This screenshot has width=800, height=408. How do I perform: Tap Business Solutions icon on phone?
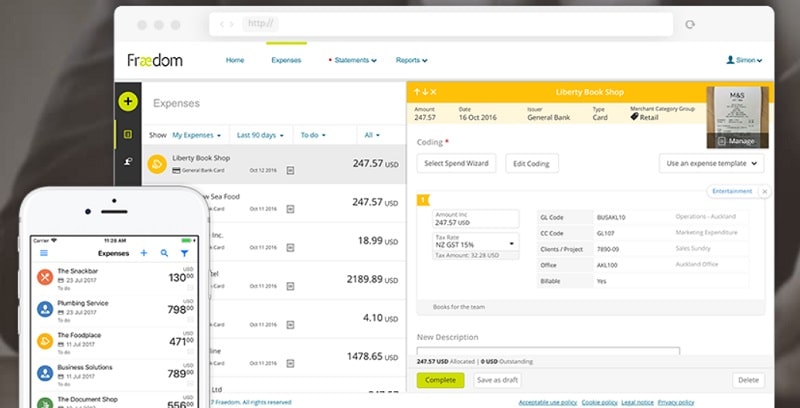[45, 373]
